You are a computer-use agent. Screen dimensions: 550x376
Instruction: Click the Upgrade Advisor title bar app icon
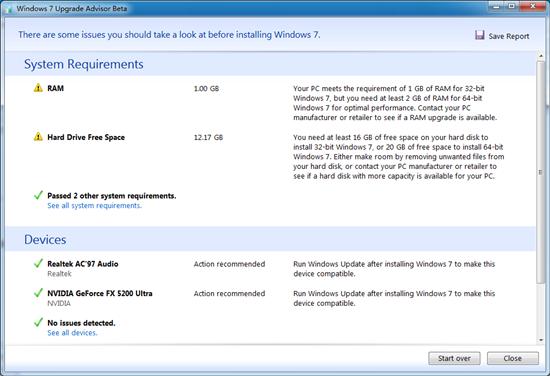[x=8, y=8]
